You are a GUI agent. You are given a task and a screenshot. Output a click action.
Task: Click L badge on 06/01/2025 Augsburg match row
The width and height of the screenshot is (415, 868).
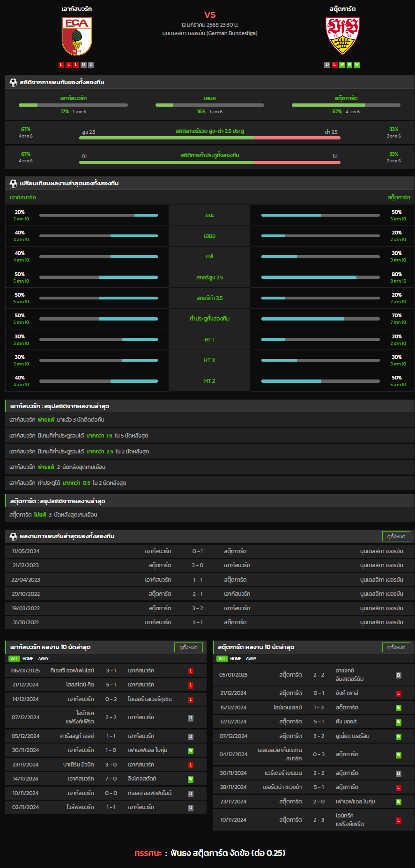point(191,671)
